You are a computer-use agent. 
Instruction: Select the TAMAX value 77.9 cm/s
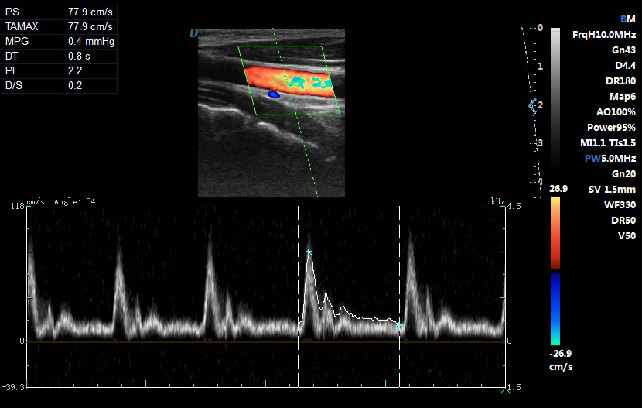click(x=90, y=27)
